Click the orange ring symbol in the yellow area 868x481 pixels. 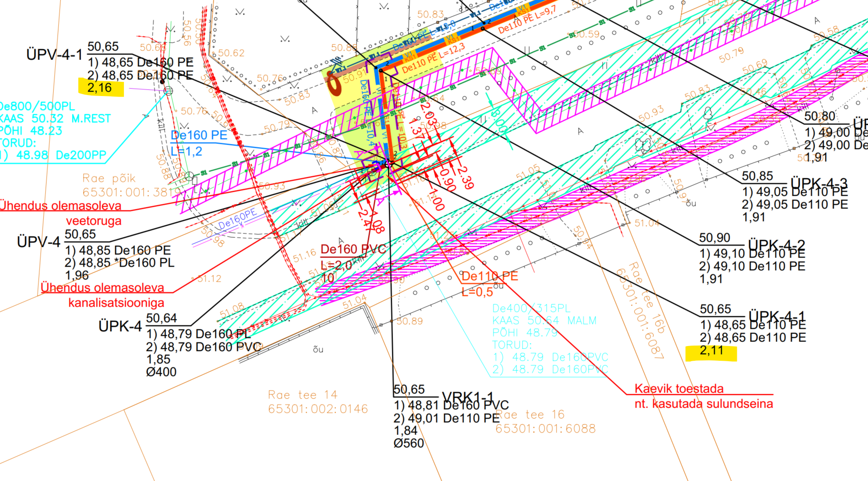[x=334, y=85]
